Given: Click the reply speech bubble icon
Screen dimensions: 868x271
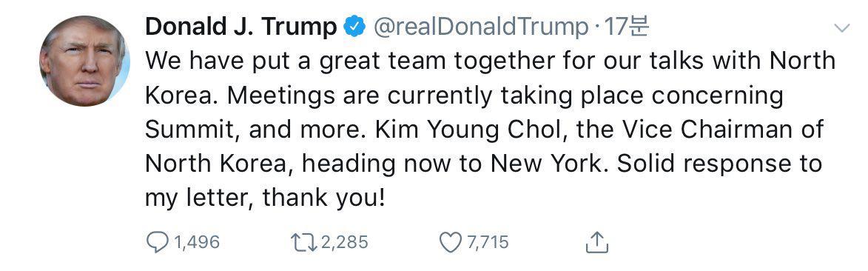Looking at the screenshot, I should tap(157, 242).
